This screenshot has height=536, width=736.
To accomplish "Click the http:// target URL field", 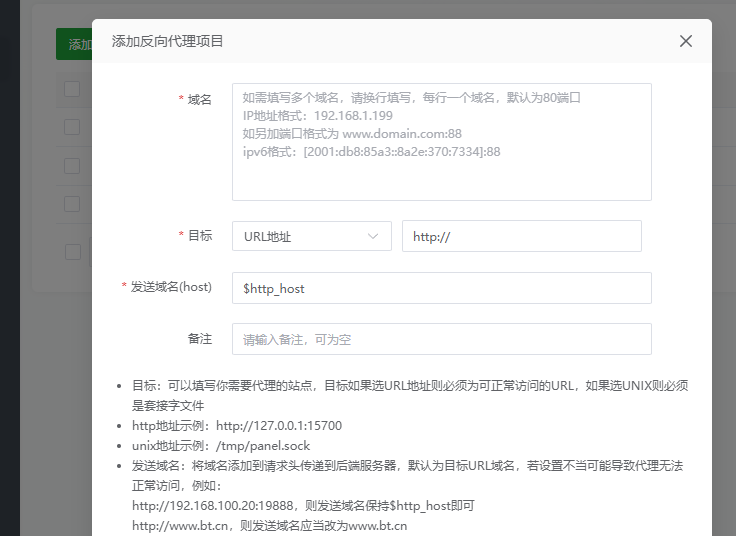I will point(521,236).
